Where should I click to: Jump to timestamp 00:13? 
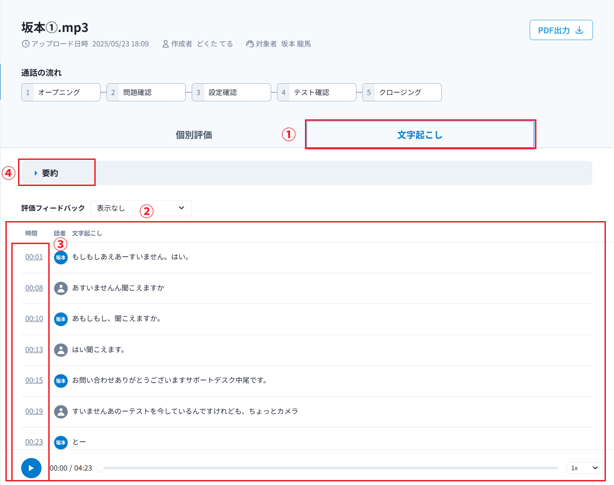[34, 350]
